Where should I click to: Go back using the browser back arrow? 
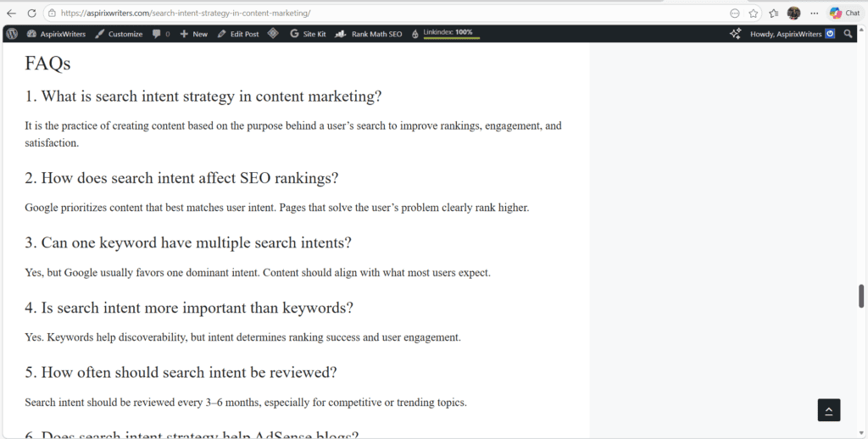point(11,13)
